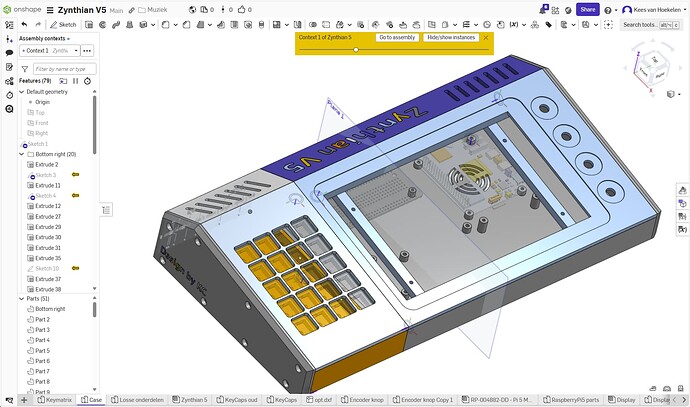This screenshot has height=407, width=690.
Task: Click the rollback clock icon beside Features
Action: (88, 81)
